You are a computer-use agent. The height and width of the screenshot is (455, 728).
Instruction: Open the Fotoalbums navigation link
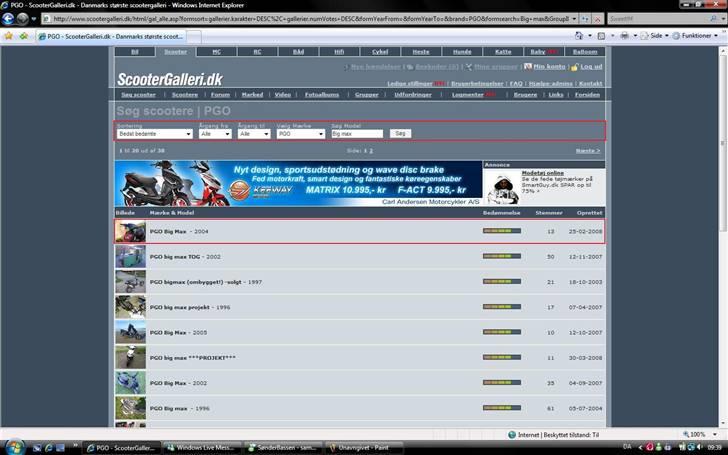coord(322,95)
